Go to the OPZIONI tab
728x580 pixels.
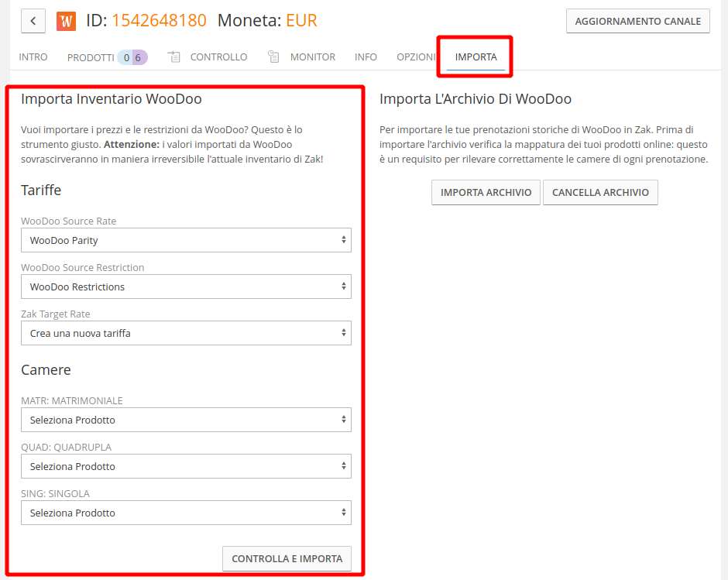(416, 57)
